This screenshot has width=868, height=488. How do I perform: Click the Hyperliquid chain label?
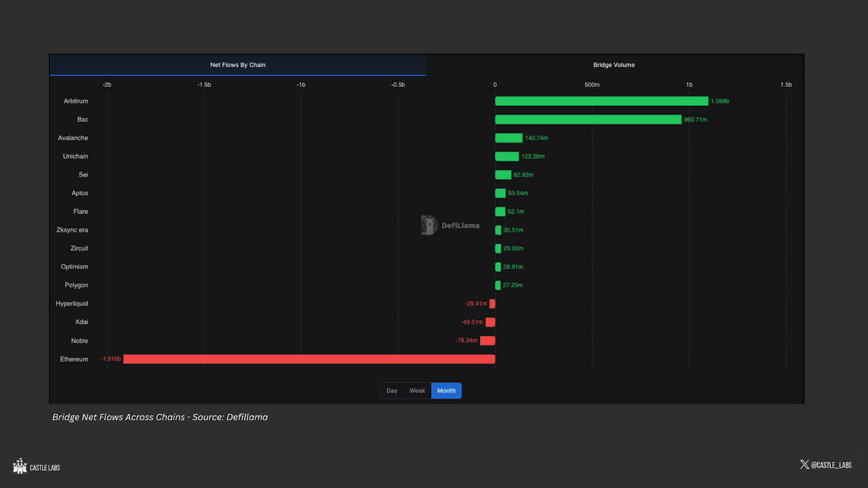(x=72, y=304)
